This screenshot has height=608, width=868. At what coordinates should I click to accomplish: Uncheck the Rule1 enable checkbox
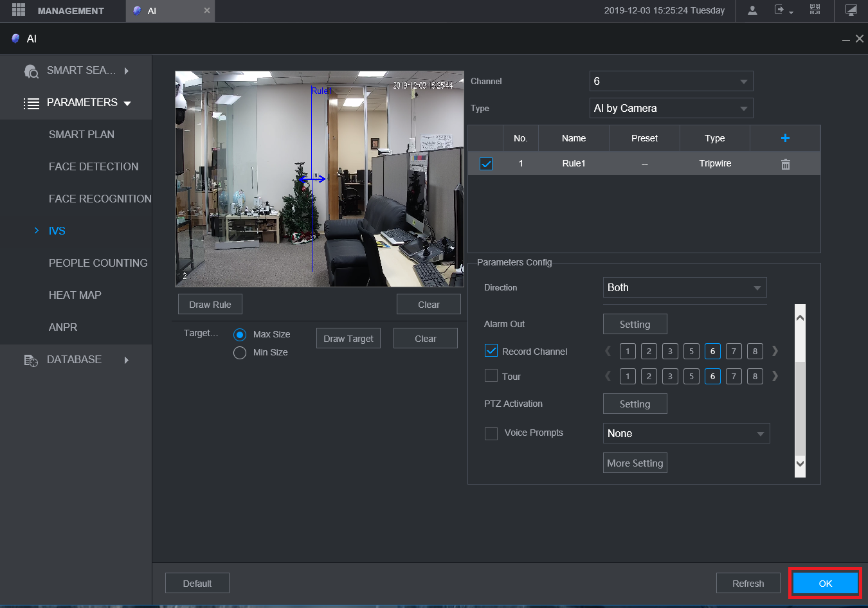(486, 164)
